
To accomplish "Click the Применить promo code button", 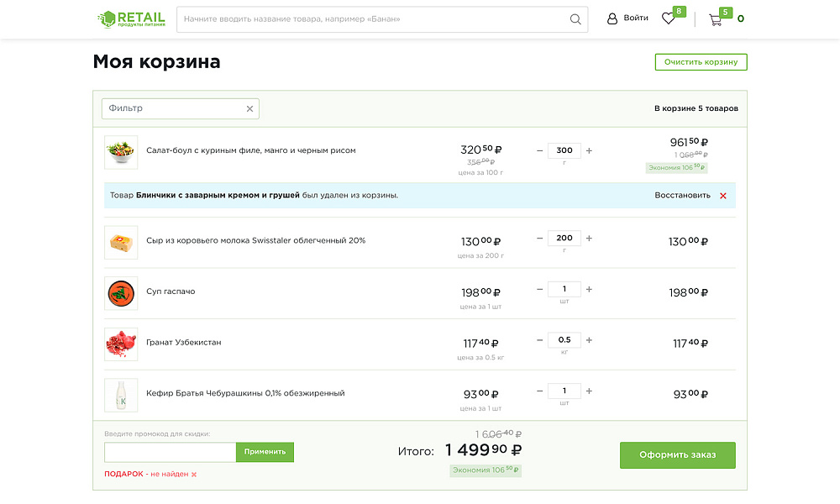I will click(265, 452).
